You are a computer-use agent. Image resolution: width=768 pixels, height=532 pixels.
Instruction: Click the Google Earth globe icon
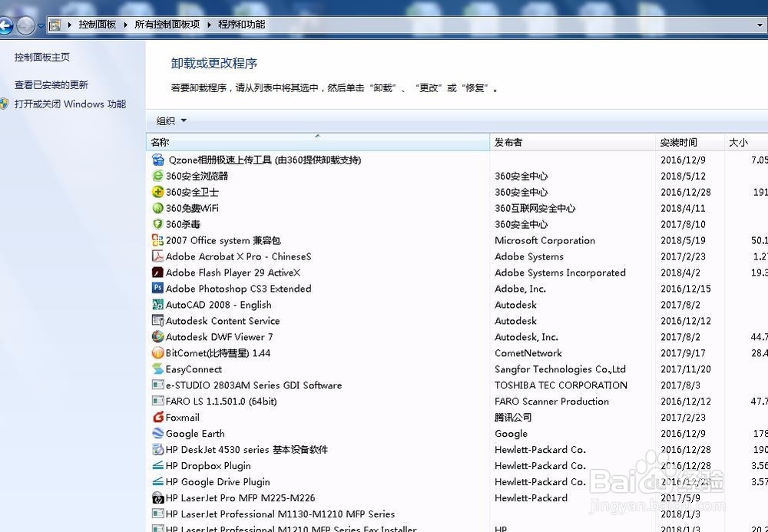(157, 434)
